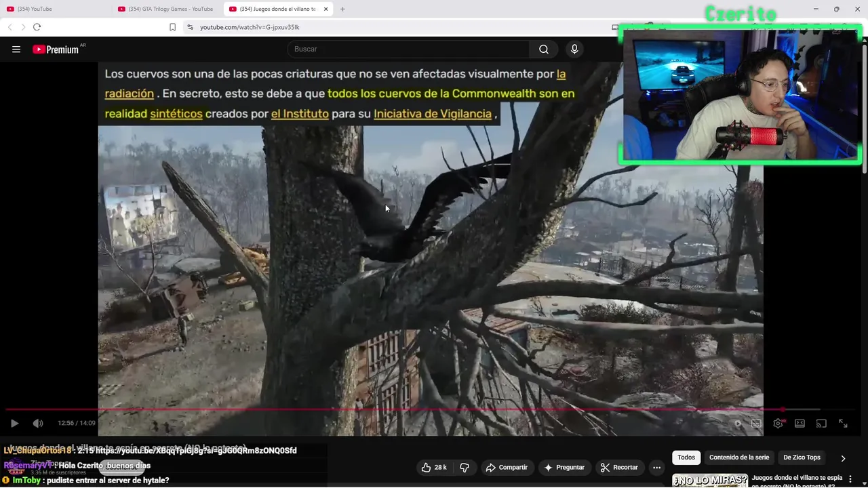Click the Recortar clip button
The height and width of the screenshot is (488, 868).
click(618, 467)
